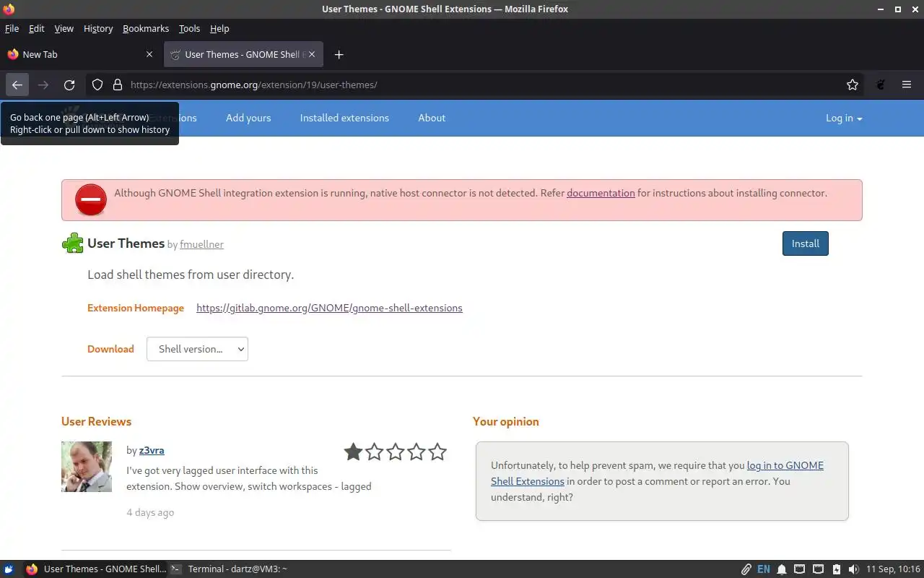Click the 'Extension Homepage' label
This screenshot has width=924, height=578.
pyautogui.click(x=136, y=308)
